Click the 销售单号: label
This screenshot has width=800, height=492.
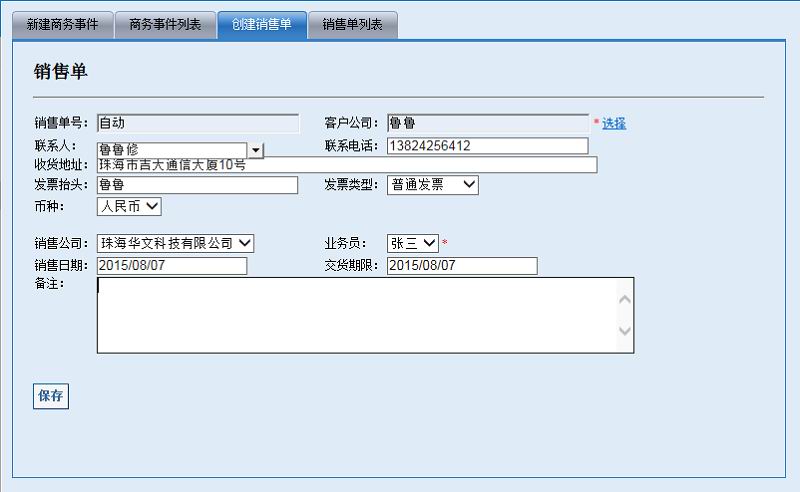point(61,123)
